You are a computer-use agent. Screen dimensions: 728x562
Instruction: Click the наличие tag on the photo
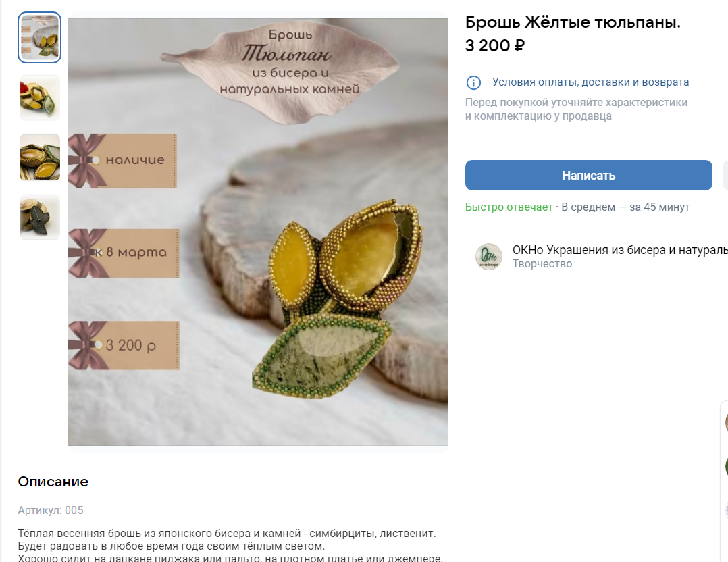134,160
